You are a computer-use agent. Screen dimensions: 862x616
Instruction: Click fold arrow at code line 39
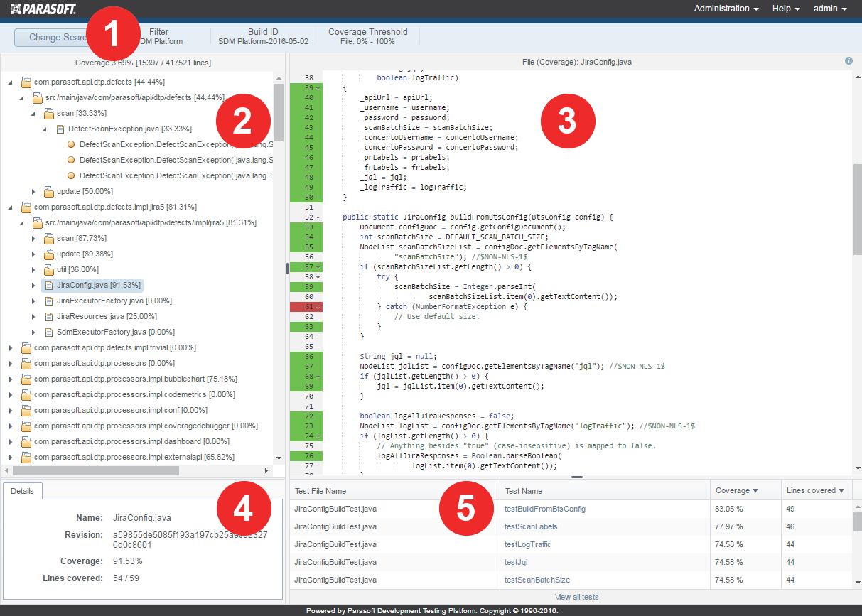tap(318, 88)
